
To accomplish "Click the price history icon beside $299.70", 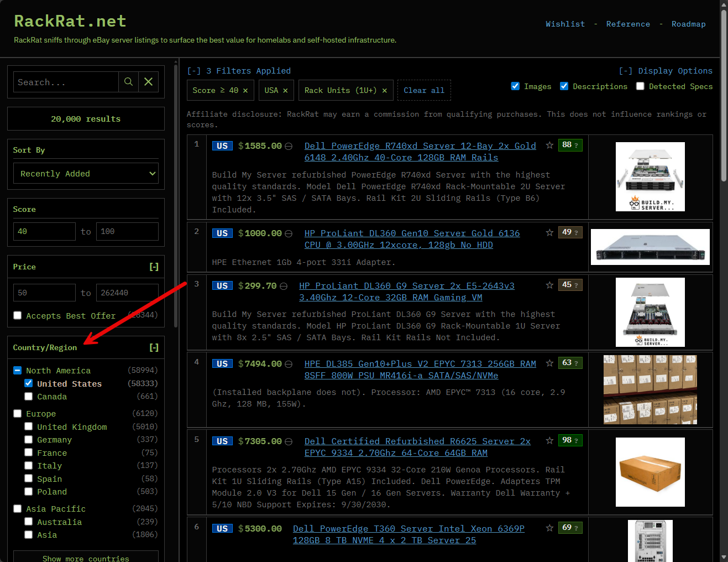I will click(x=284, y=286).
